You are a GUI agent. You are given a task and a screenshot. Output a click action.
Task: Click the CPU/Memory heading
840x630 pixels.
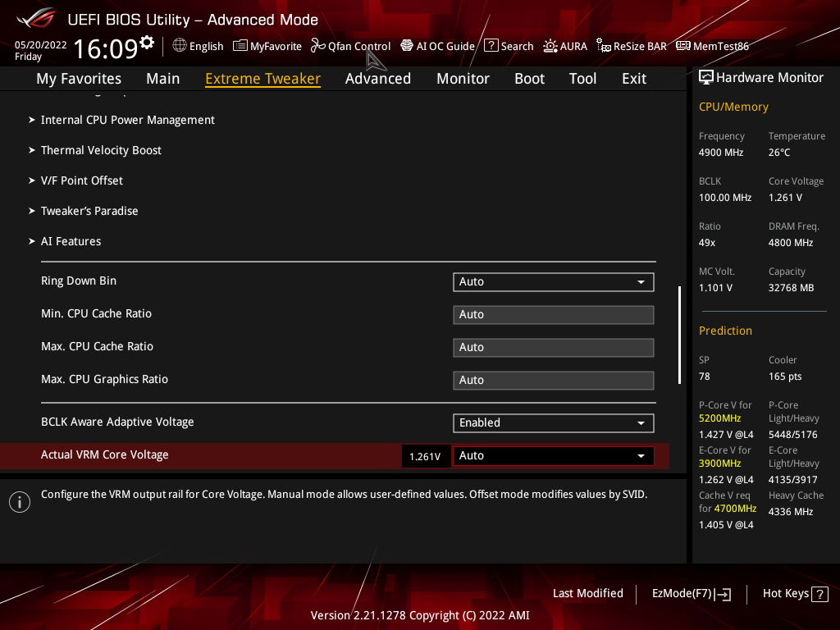click(x=733, y=107)
